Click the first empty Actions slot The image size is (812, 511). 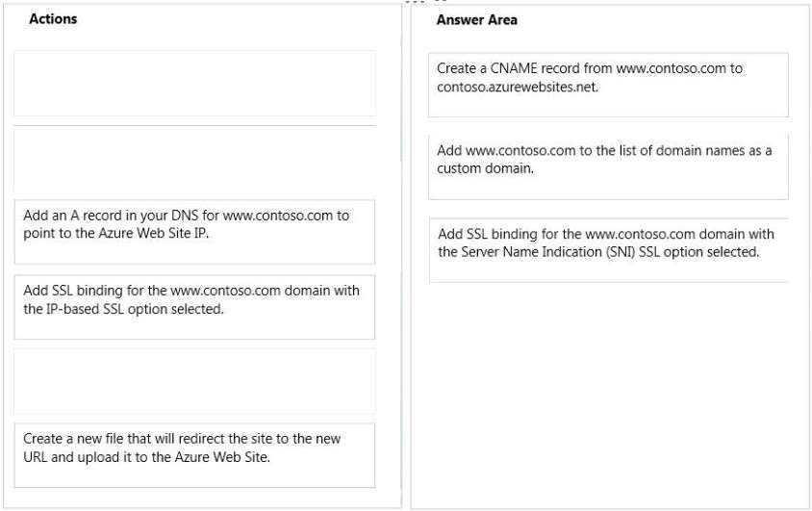pyautogui.click(x=194, y=84)
